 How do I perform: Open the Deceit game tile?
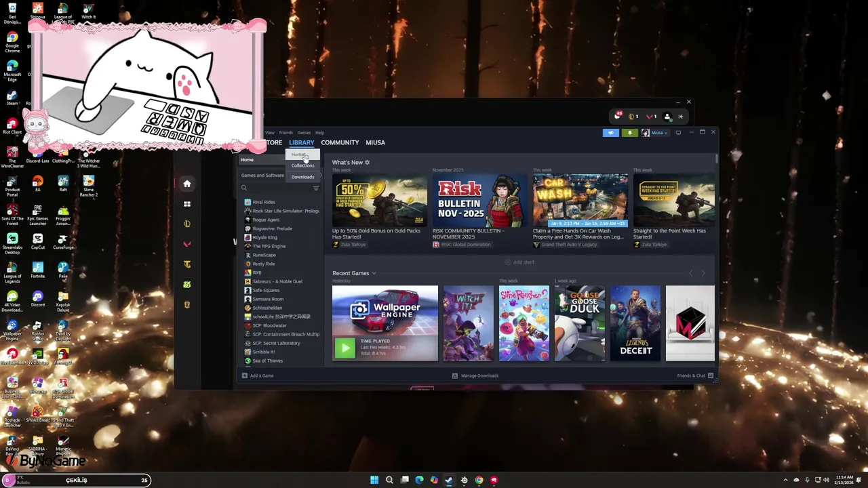pos(635,323)
